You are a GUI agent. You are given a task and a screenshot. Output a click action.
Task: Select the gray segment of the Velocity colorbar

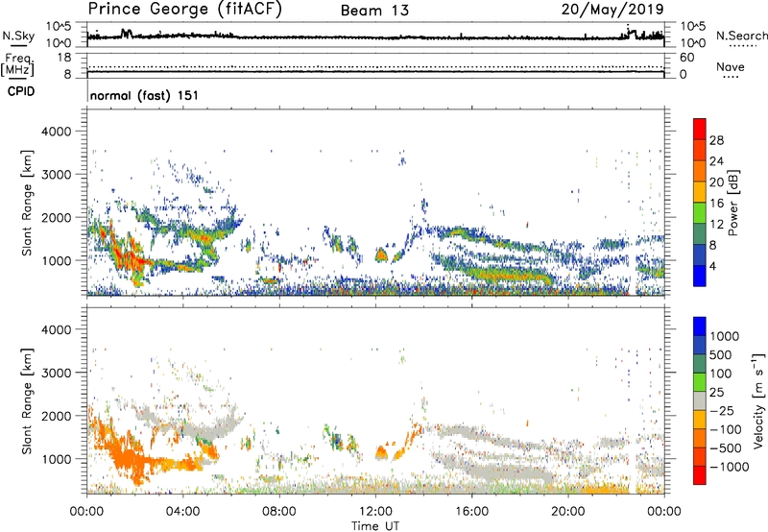pyautogui.click(x=700, y=400)
